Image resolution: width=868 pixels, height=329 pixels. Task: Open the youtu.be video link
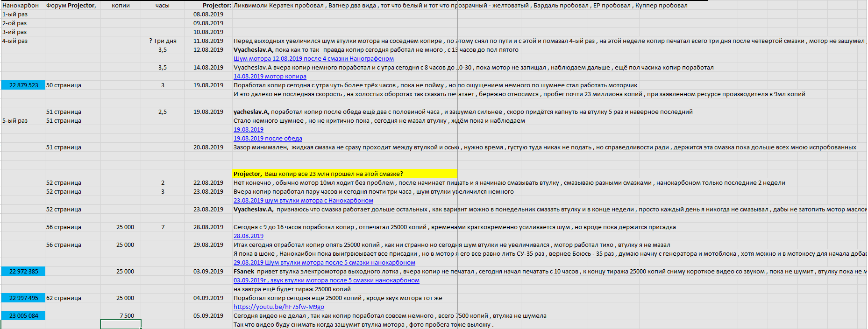[278, 307]
